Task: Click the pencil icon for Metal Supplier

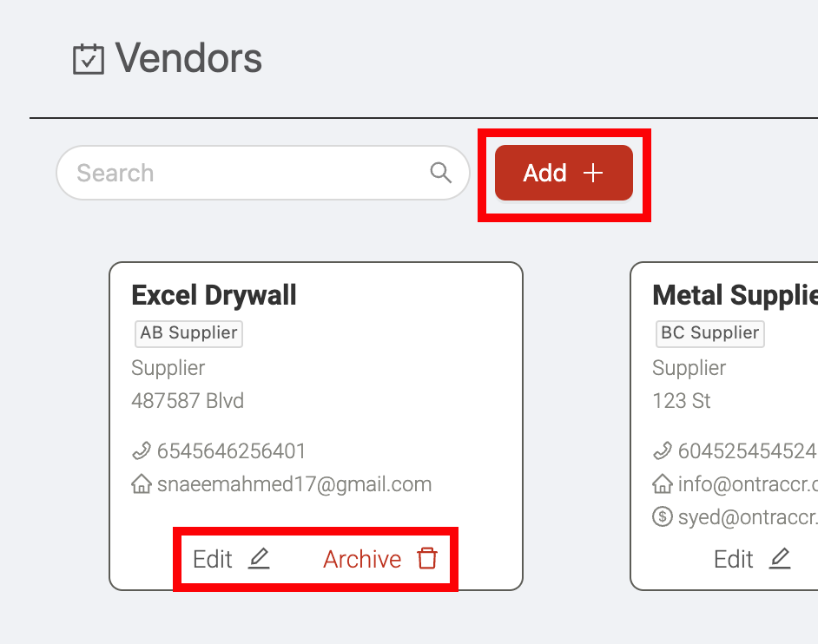Action: click(x=780, y=558)
